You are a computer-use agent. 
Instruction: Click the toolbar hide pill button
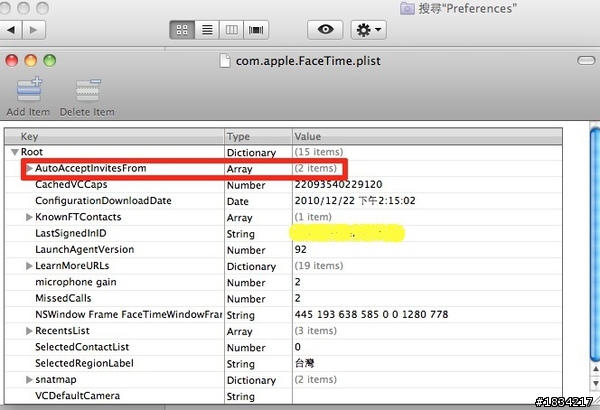point(586,60)
